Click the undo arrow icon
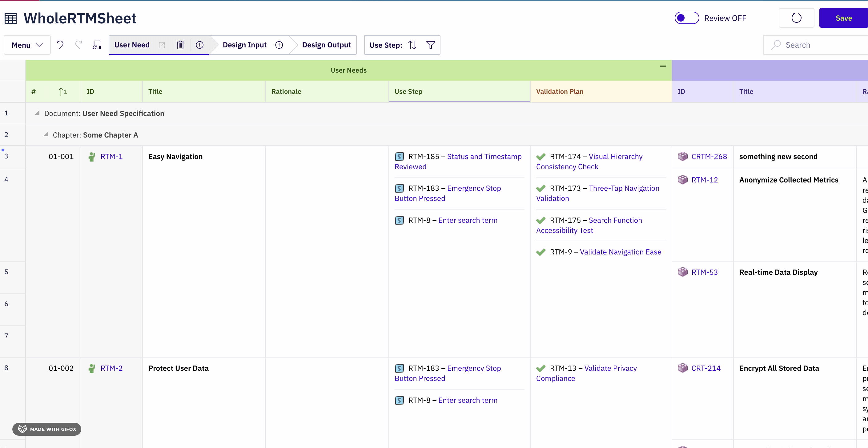868x448 pixels. pyautogui.click(x=60, y=45)
